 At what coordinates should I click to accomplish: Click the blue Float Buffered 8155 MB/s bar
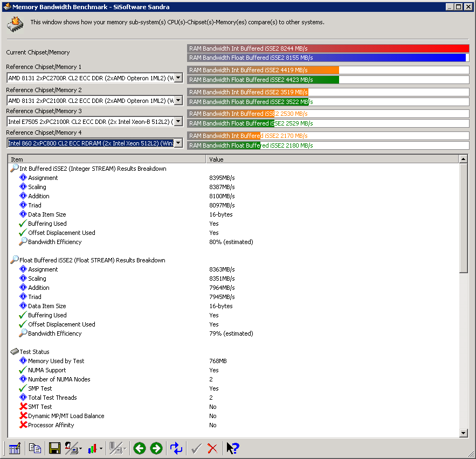pyautogui.click(x=327, y=58)
